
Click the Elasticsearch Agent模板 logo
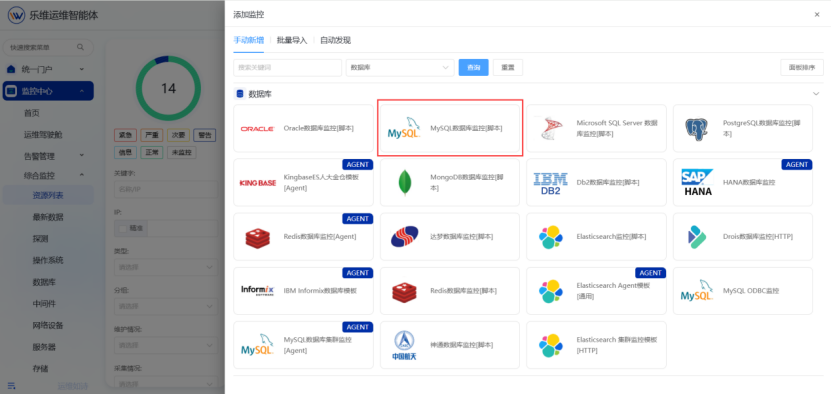pyautogui.click(x=551, y=291)
